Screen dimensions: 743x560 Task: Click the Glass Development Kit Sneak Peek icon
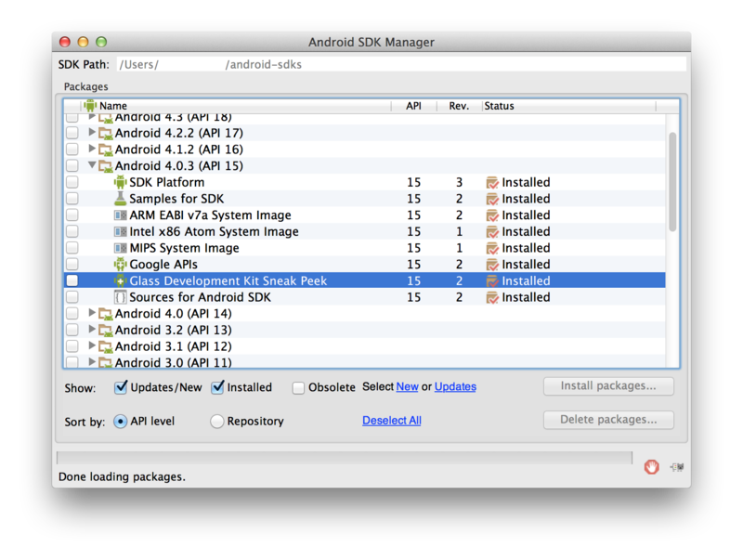(x=121, y=280)
